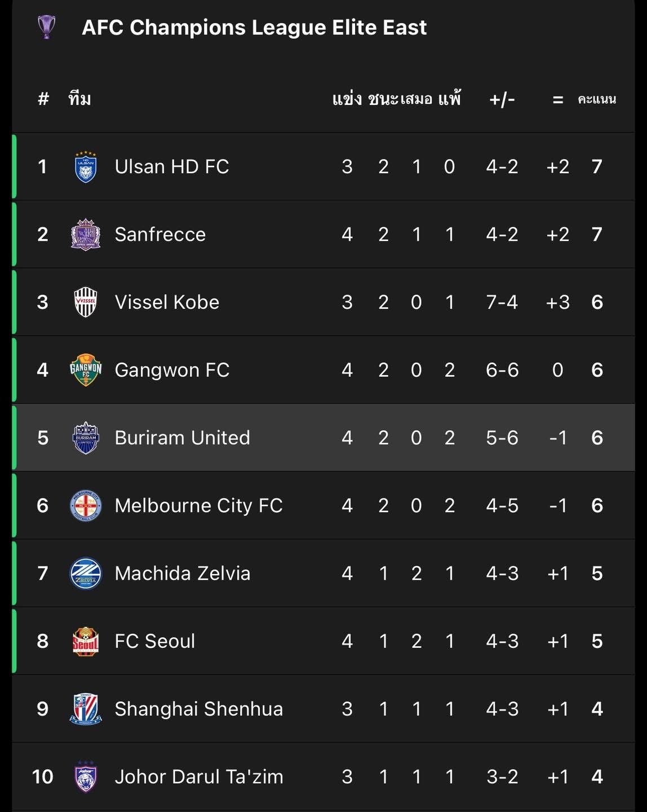This screenshot has height=812, width=647.
Task: Tap the Shanghai Shenhua shield logo
Action: [86, 709]
